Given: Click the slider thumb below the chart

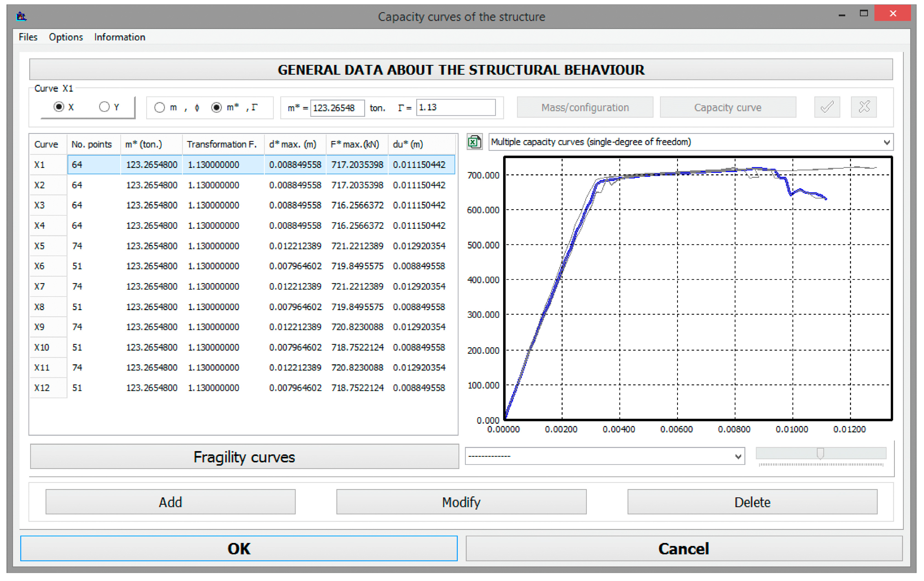Looking at the screenshot, I should click(x=820, y=453).
